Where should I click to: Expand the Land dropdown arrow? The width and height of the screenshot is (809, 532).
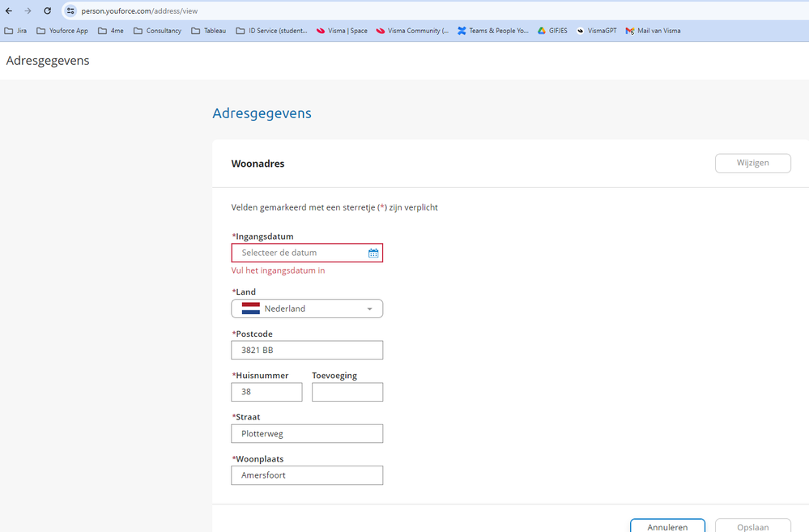369,309
